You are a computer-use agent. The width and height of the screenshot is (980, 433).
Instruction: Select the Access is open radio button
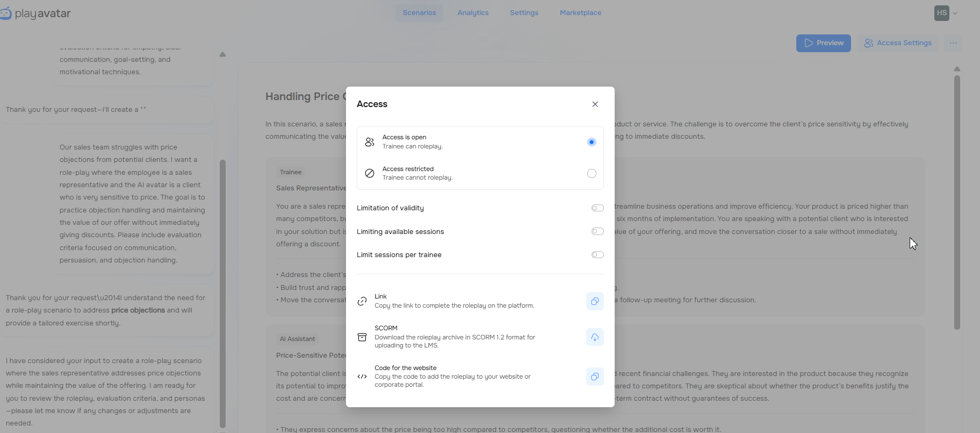[592, 142]
